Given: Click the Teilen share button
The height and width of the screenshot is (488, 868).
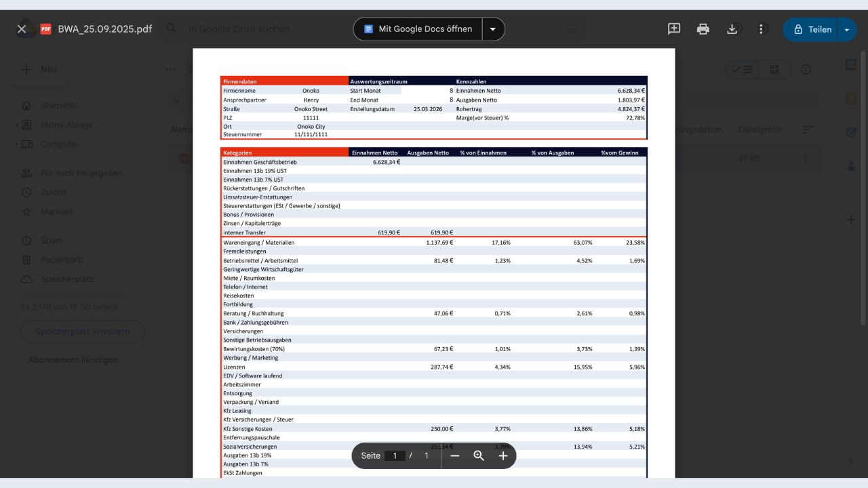Looking at the screenshot, I should coord(812,29).
